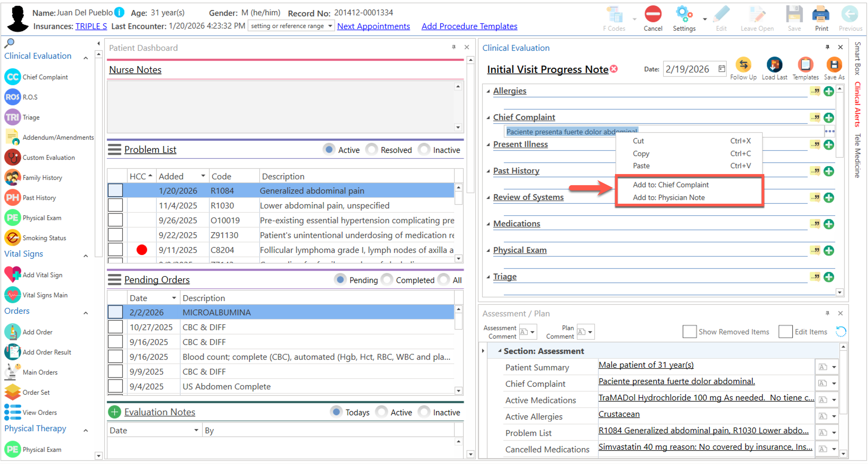The height and width of the screenshot is (464, 868).
Task: Click green plus next to Medications section
Action: click(x=829, y=224)
